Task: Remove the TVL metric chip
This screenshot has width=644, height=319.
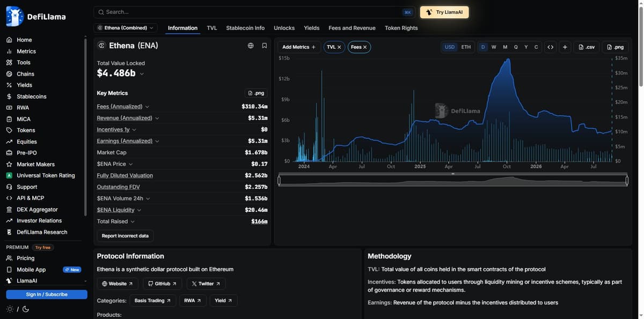Action: (339, 47)
